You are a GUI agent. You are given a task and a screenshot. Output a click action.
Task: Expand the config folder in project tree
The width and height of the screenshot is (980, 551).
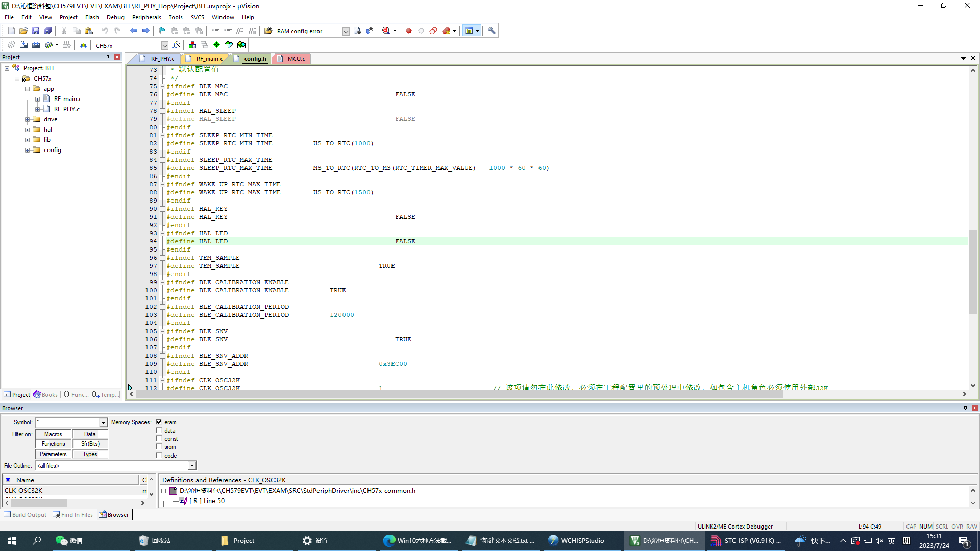pos(28,150)
